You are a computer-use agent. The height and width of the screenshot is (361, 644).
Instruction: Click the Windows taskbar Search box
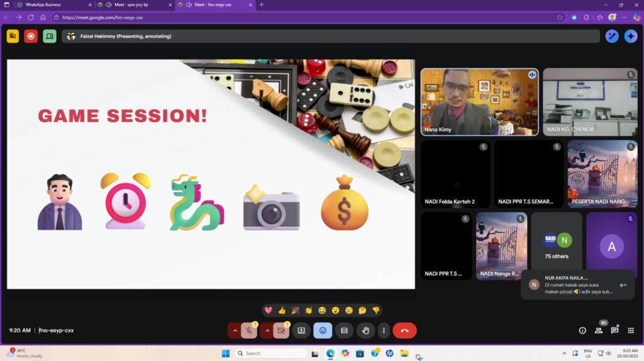270,353
